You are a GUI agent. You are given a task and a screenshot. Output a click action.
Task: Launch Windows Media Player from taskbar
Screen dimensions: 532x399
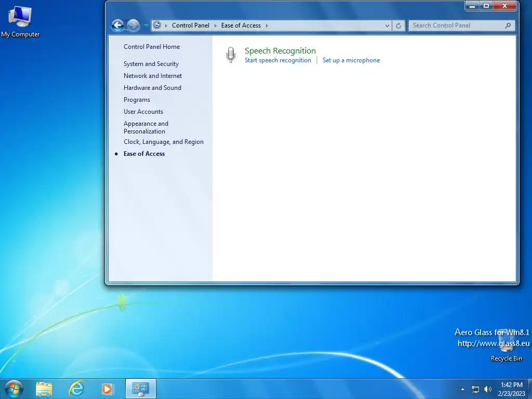tap(108, 389)
